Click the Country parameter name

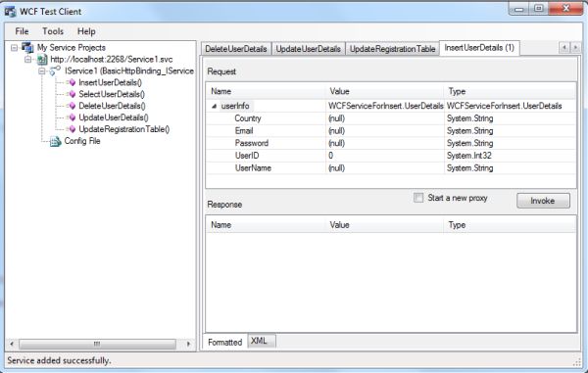(248, 118)
